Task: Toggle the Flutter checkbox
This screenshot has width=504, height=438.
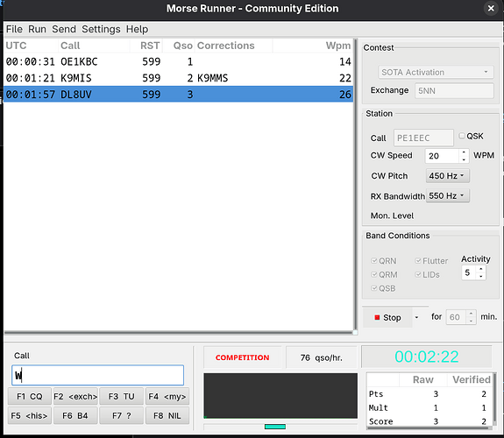Action: pyautogui.click(x=418, y=261)
